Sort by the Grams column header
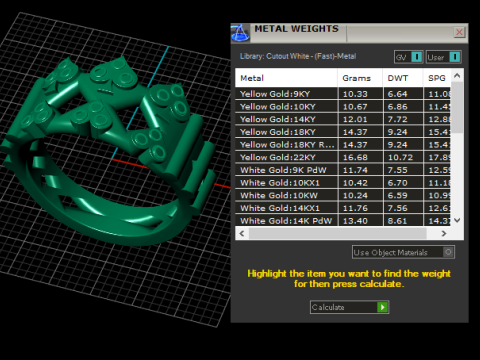Image resolution: width=480 pixels, height=360 pixels. tap(360, 78)
